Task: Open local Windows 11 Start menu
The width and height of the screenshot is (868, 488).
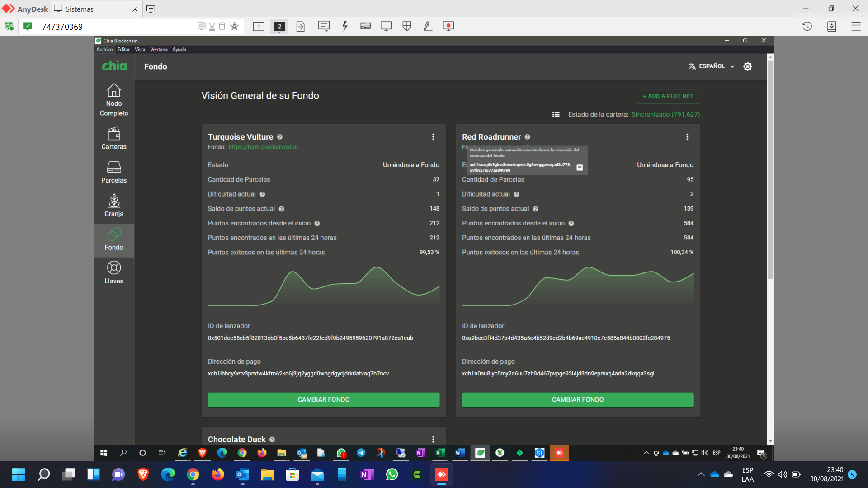Action: pyautogui.click(x=19, y=474)
